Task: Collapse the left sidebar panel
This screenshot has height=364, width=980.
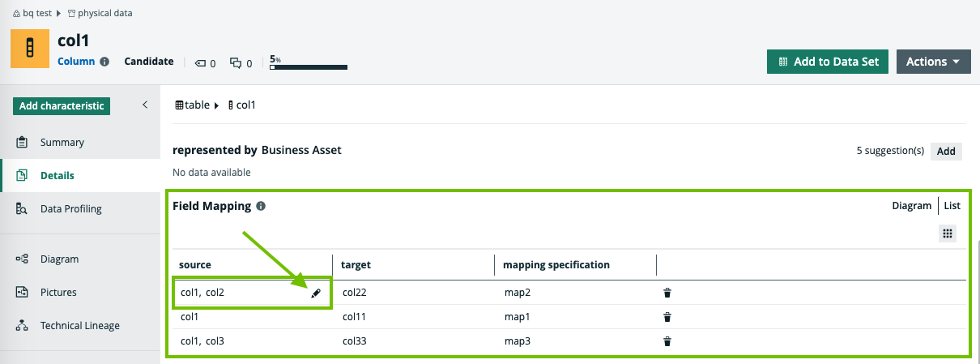Action: click(145, 105)
